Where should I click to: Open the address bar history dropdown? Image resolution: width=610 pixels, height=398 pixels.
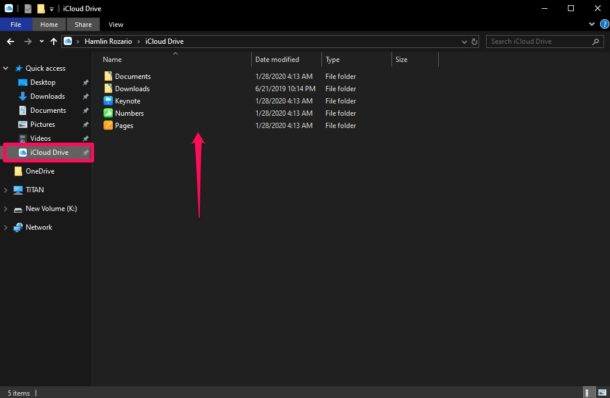(464, 42)
